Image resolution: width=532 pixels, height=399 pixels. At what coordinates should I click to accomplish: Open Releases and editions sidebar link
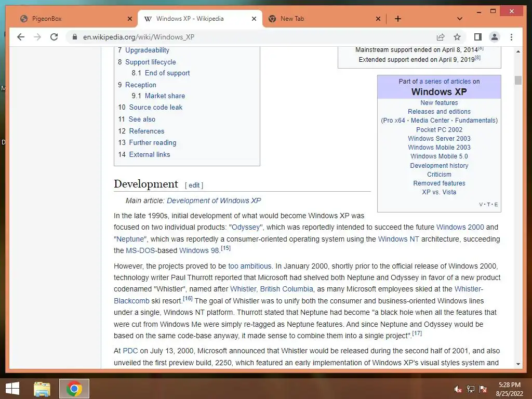(439, 111)
